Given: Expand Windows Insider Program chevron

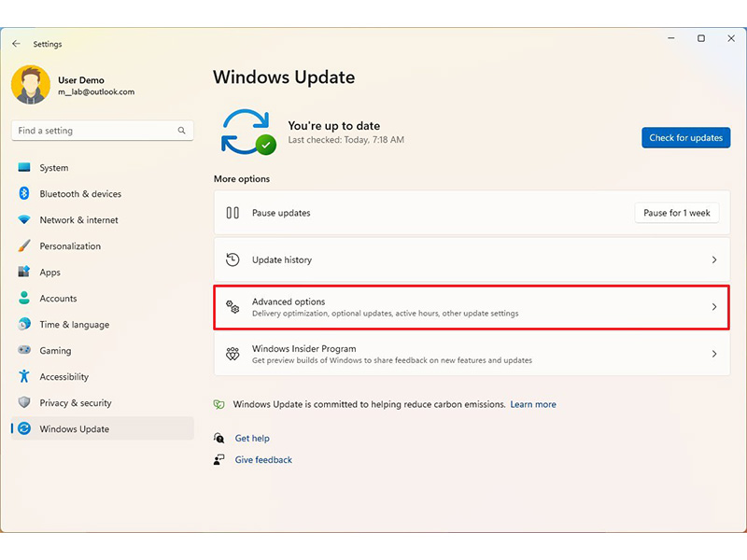Looking at the screenshot, I should tap(714, 354).
